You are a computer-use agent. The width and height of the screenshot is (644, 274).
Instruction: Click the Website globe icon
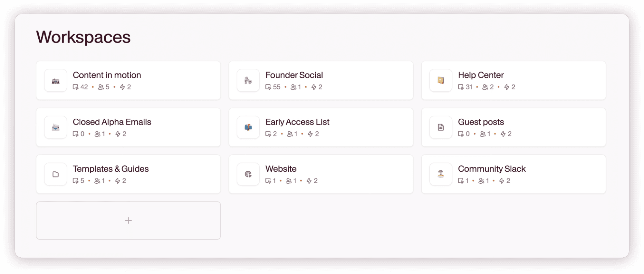(x=248, y=174)
